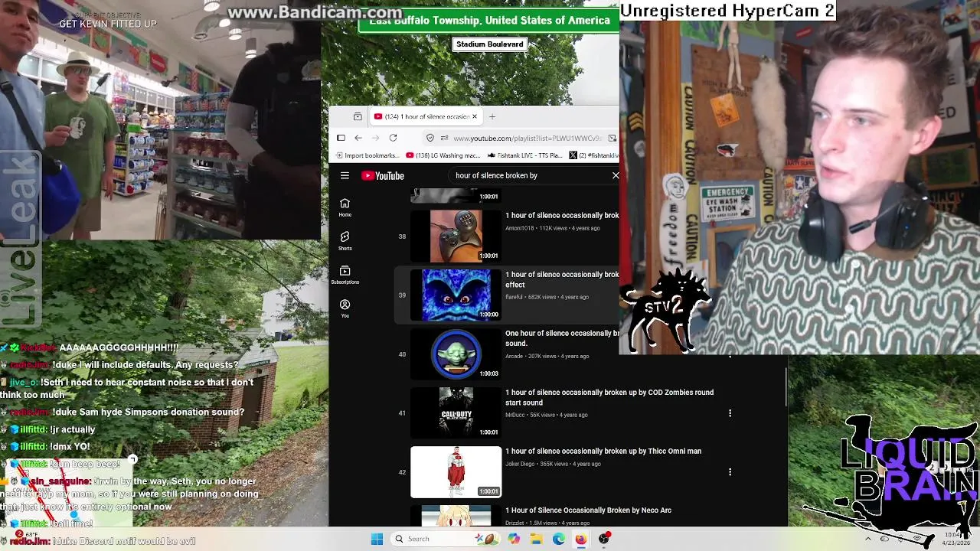Click the youtube.com address bar URL
Screen dimensions: 980x551
pos(527,139)
